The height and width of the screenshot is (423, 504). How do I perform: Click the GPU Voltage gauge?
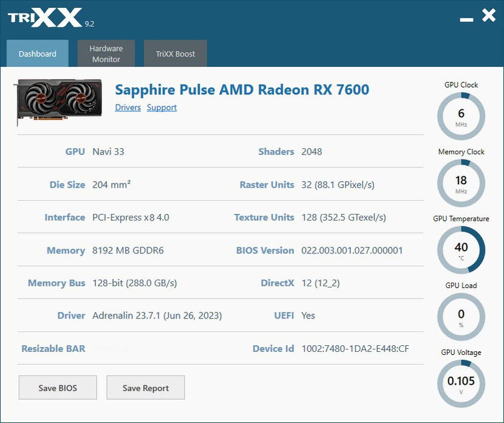coord(461,383)
